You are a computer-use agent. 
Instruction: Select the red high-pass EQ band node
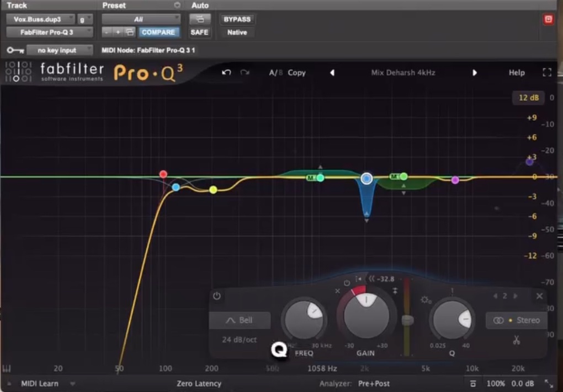pyautogui.click(x=163, y=174)
